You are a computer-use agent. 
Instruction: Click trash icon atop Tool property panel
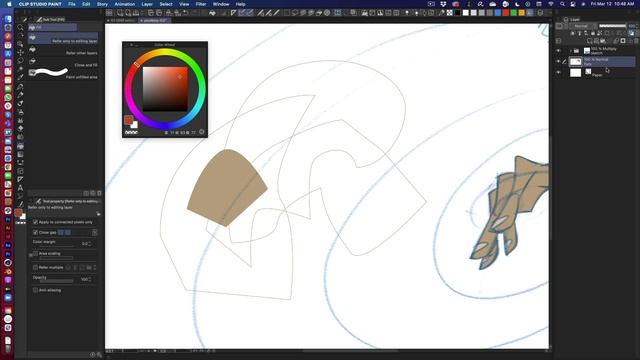coord(99,193)
